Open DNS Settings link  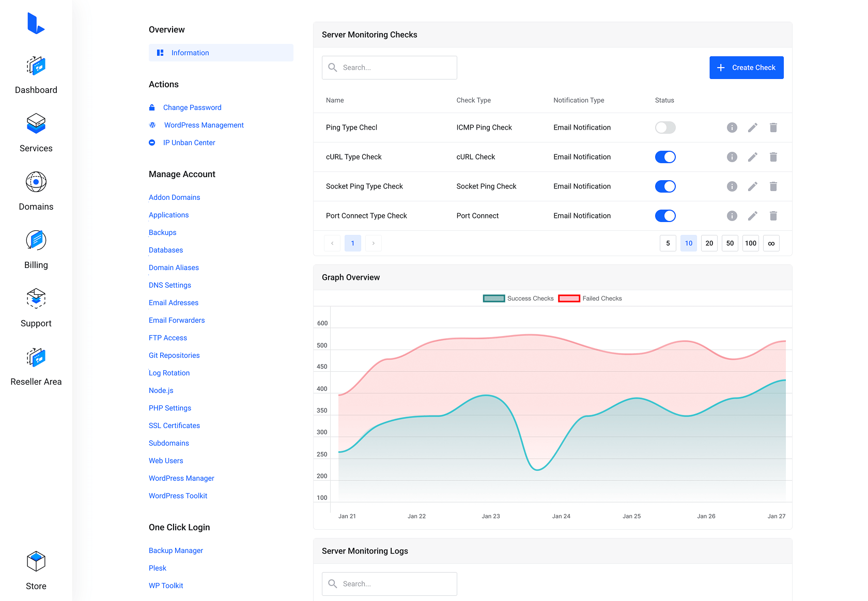pos(170,285)
